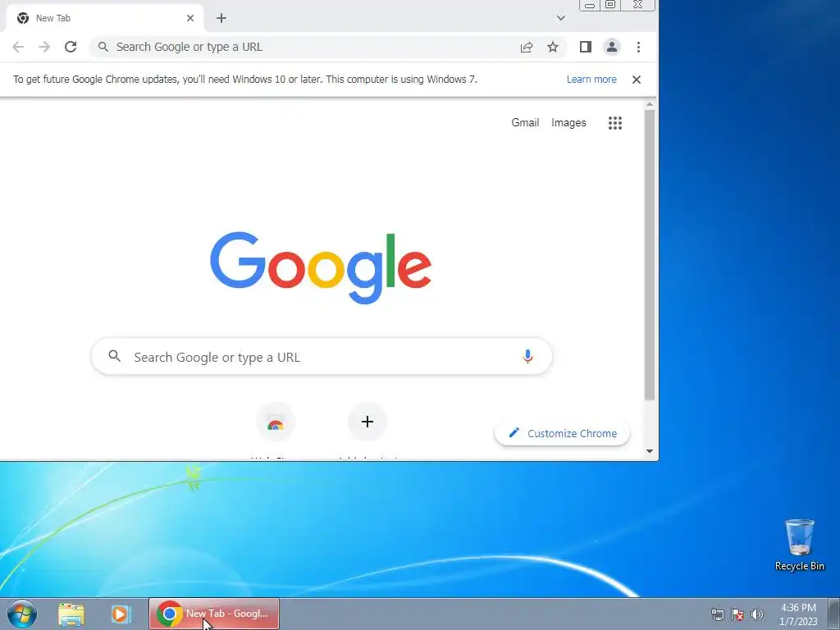Click the new tab plus button
This screenshot has width=840, height=630.
pyautogui.click(x=221, y=18)
